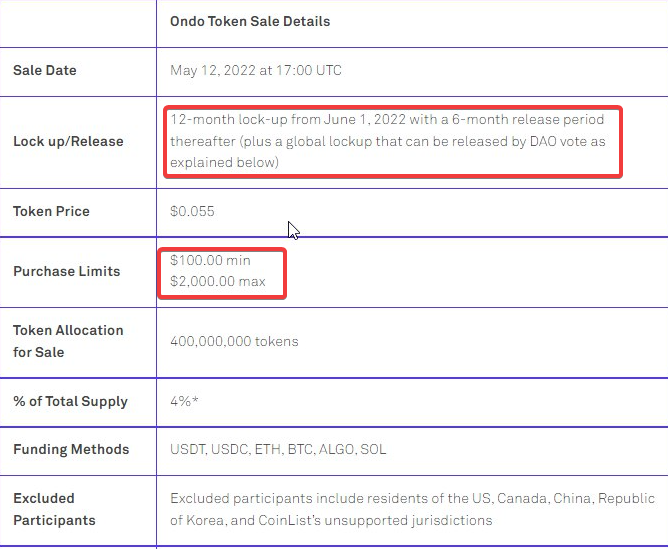Click the "Purchase Limits" row label

[x=66, y=272]
